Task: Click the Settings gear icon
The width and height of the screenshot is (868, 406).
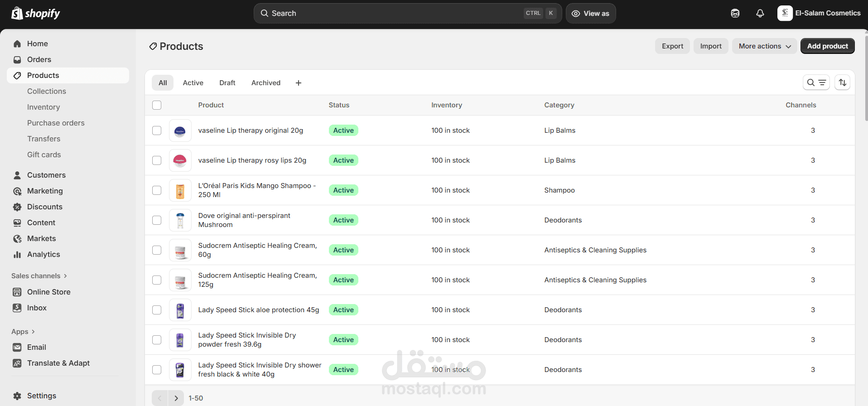Action: (x=17, y=396)
